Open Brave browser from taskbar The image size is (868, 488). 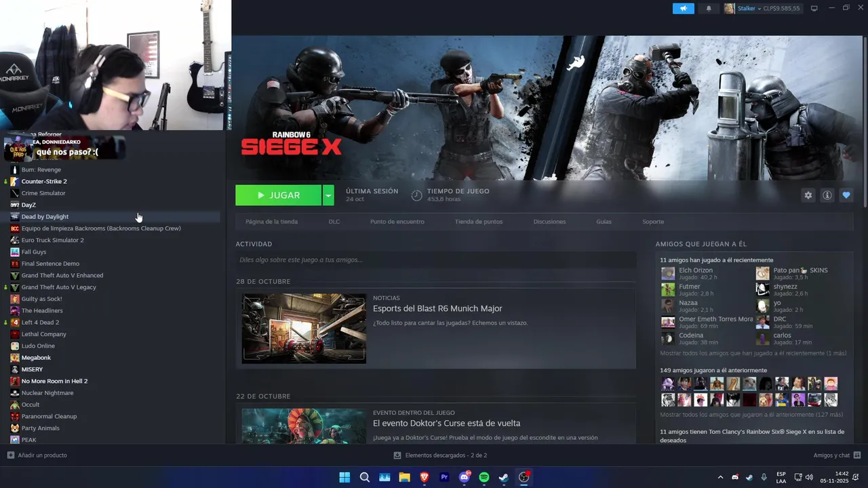coord(425,477)
